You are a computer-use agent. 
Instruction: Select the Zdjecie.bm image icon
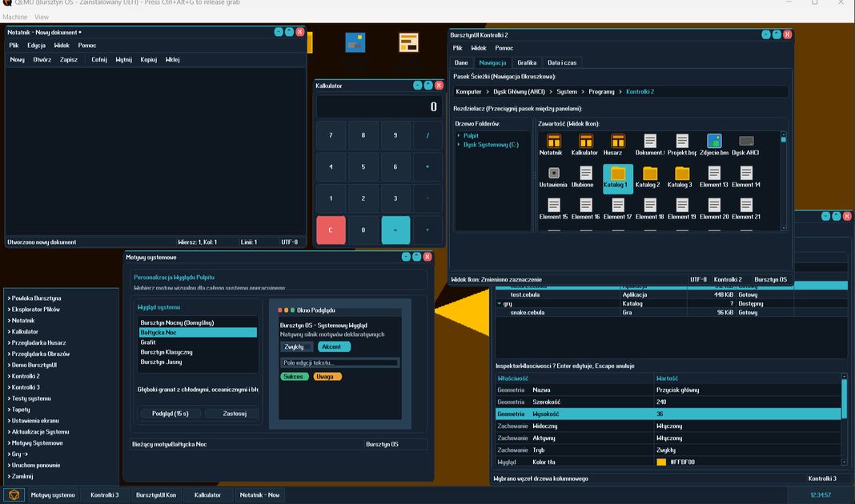pyautogui.click(x=714, y=145)
